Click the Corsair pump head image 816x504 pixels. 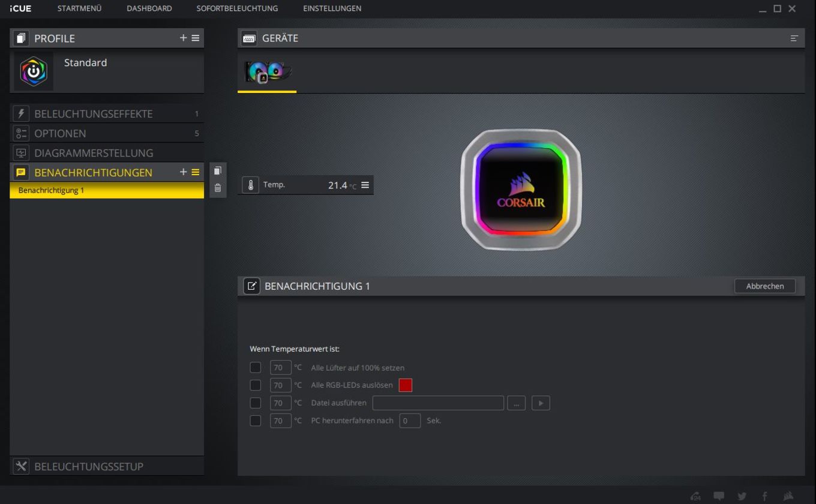521,189
